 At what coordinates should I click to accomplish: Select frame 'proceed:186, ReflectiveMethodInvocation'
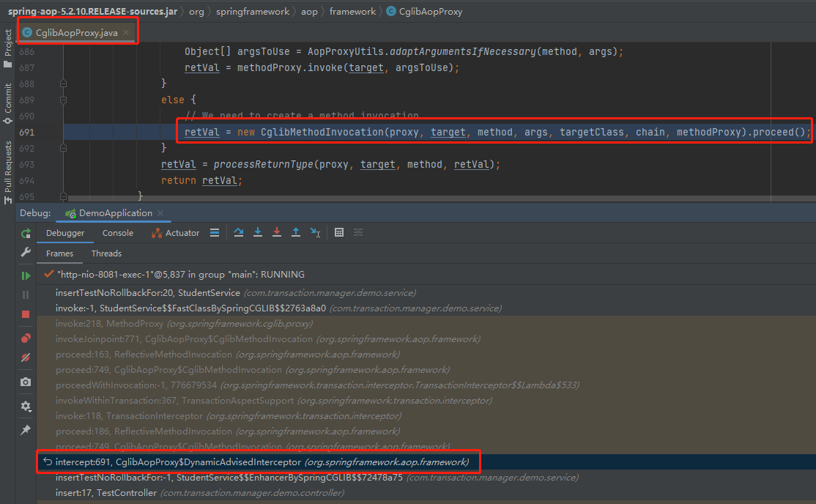coord(426,431)
